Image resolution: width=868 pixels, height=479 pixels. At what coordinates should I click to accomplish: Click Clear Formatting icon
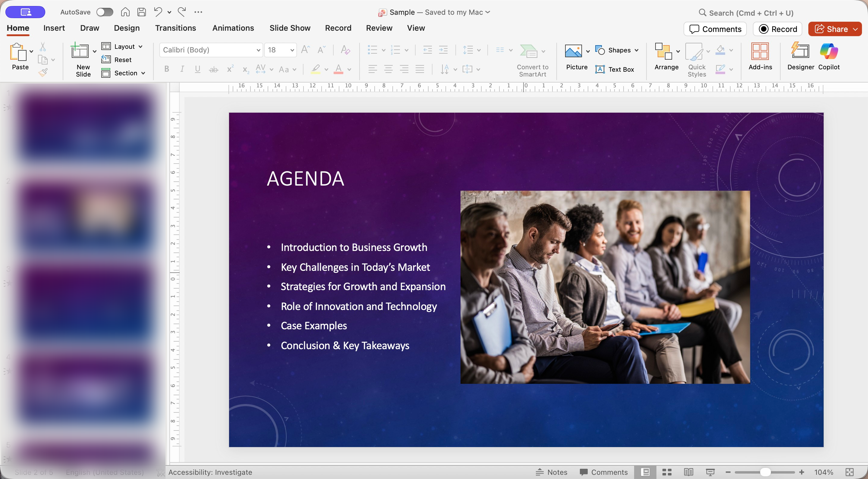click(x=345, y=50)
